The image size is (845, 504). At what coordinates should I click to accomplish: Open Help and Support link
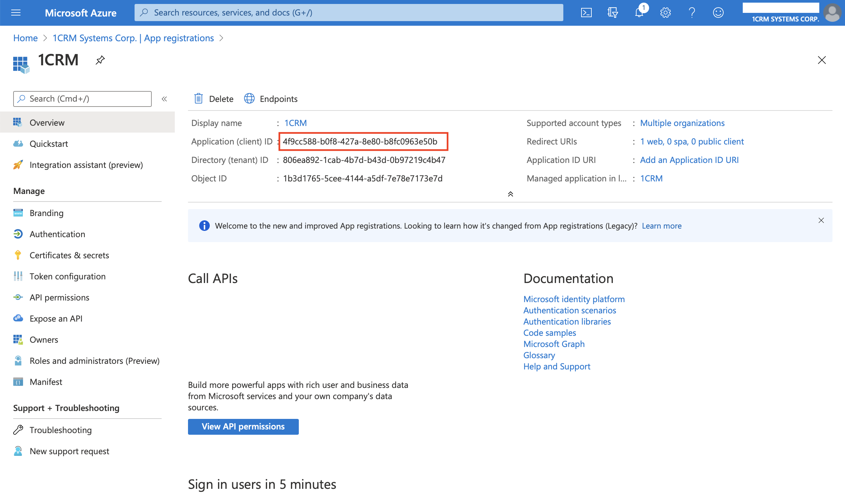556,366
